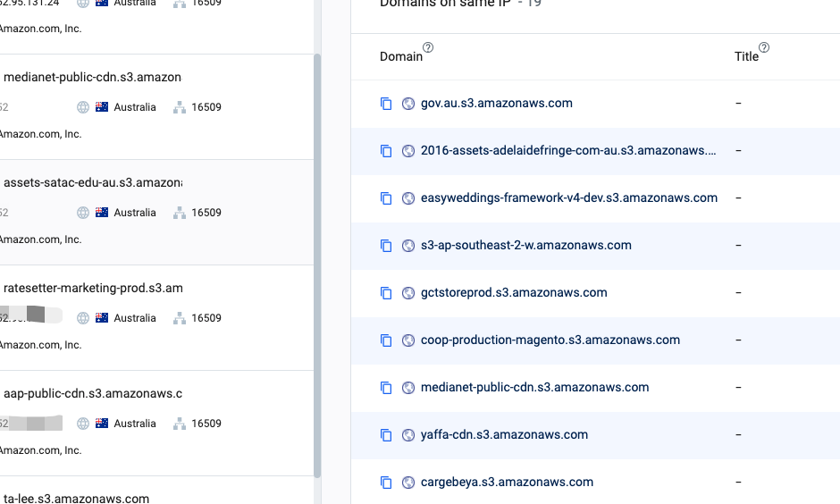Click globe icon beside medianet-public-cdn in table
The image size is (840, 504).
point(408,387)
